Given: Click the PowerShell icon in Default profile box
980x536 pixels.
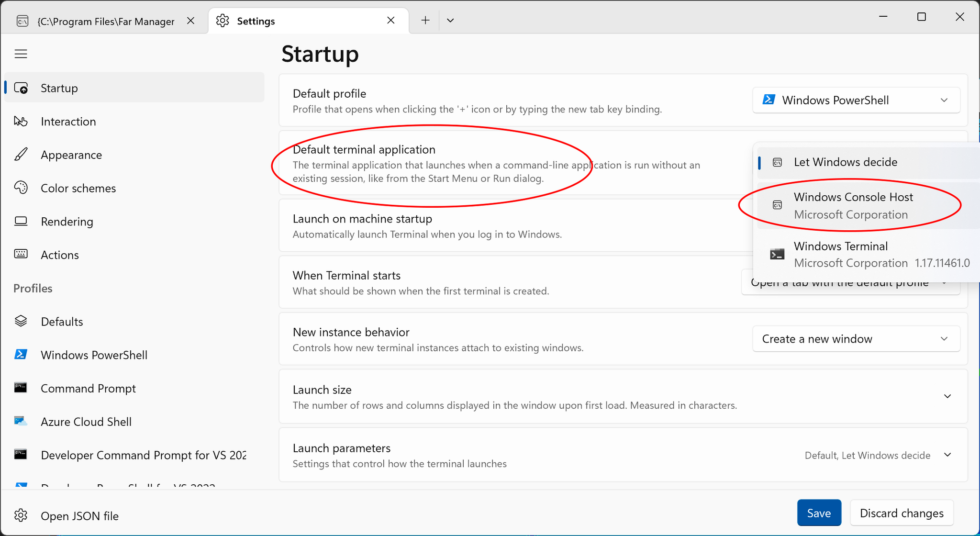Looking at the screenshot, I should point(769,100).
